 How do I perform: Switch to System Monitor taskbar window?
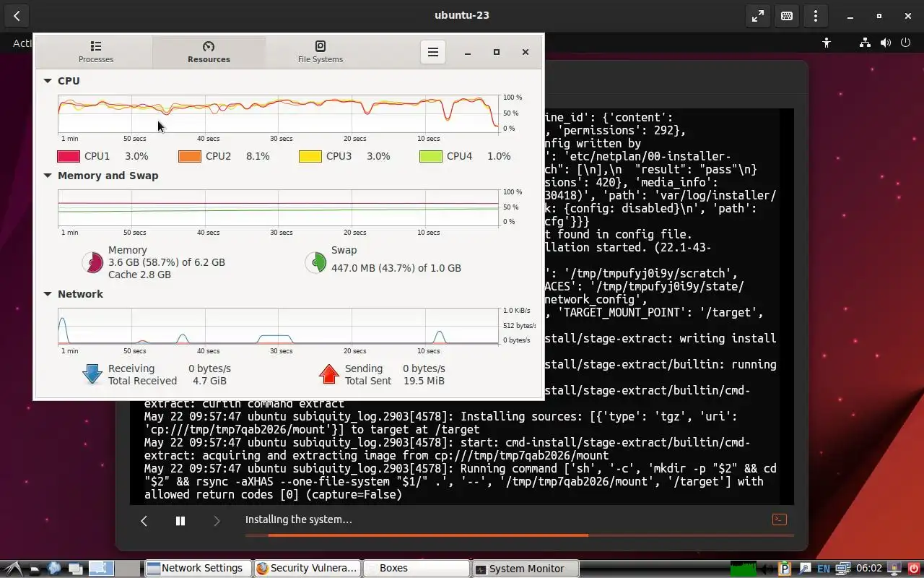tap(526, 569)
